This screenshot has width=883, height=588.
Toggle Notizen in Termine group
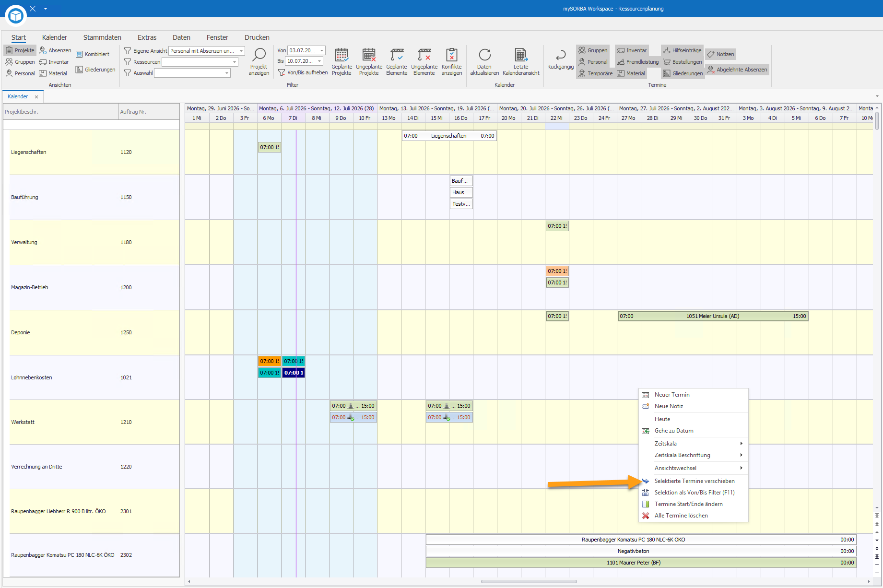coord(720,54)
